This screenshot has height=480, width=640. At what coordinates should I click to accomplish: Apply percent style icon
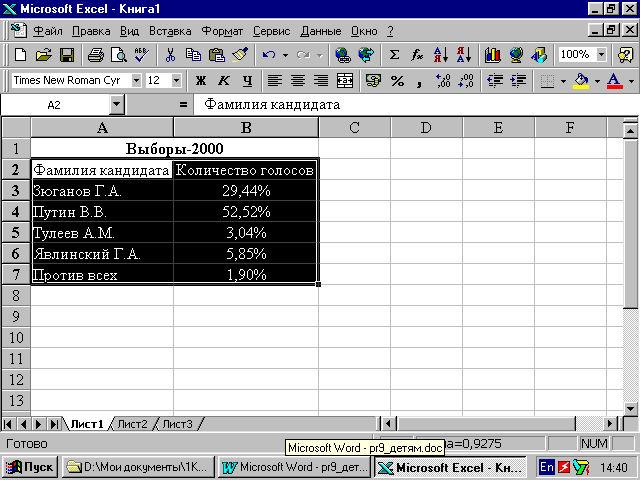[397, 80]
